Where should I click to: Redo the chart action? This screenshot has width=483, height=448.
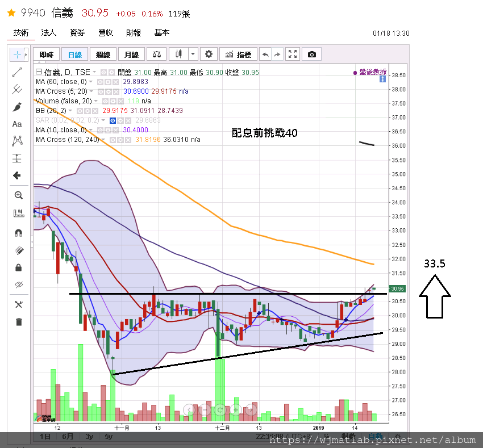click(x=277, y=55)
